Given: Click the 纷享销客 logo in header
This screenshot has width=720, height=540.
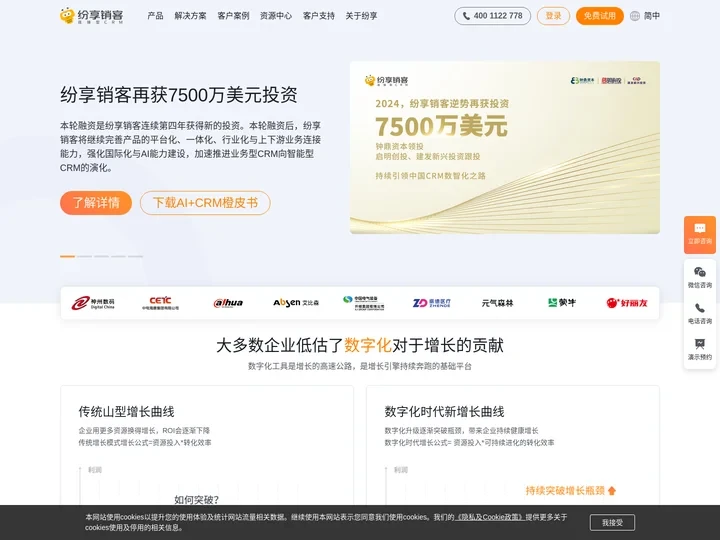Looking at the screenshot, I should [x=91, y=16].
